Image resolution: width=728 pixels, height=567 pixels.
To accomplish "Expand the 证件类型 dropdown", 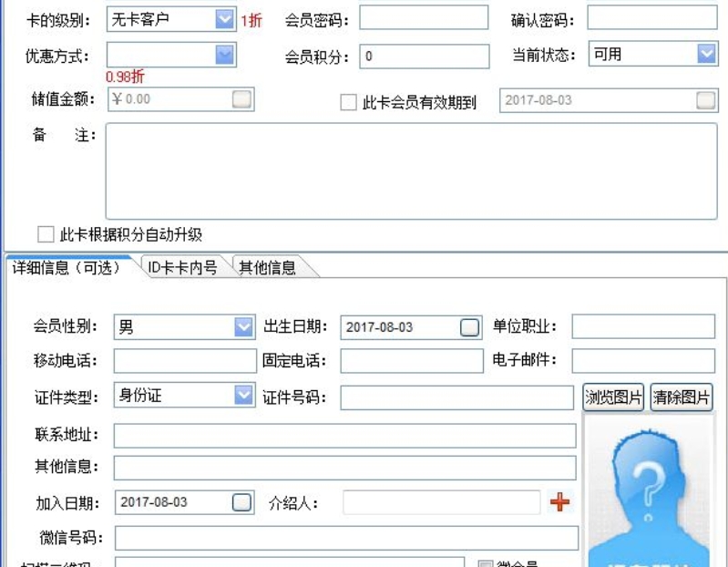I will (243, 396).
